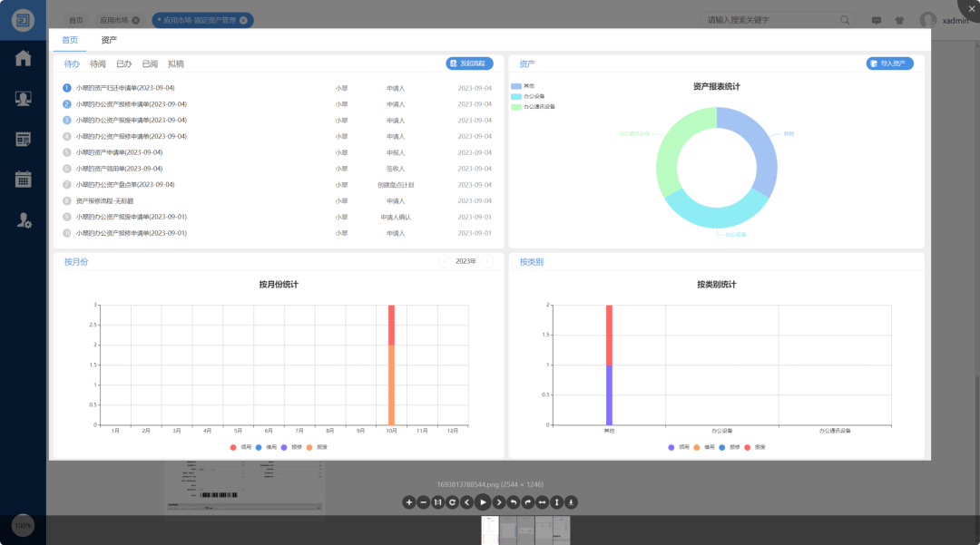Screen dimensions: 980x545
Task: Open 资产报修流程-无标题 row
Action: [278, 201]
